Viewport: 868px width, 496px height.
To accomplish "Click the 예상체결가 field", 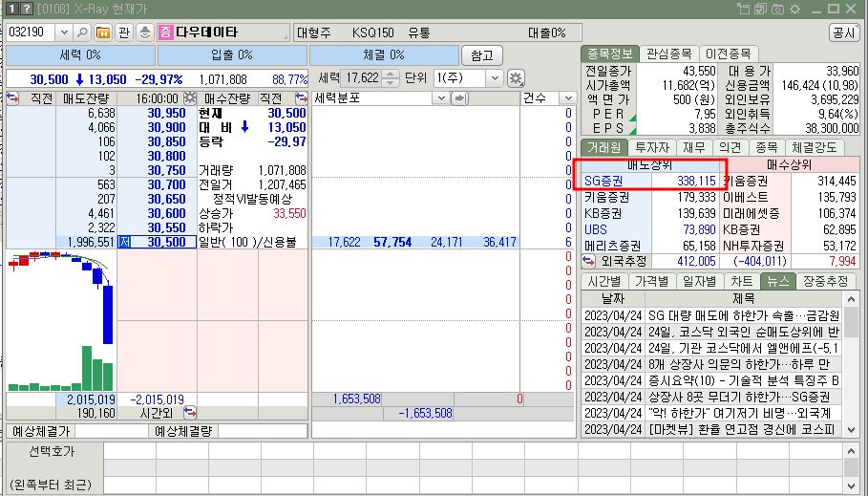I will [112, 431].
